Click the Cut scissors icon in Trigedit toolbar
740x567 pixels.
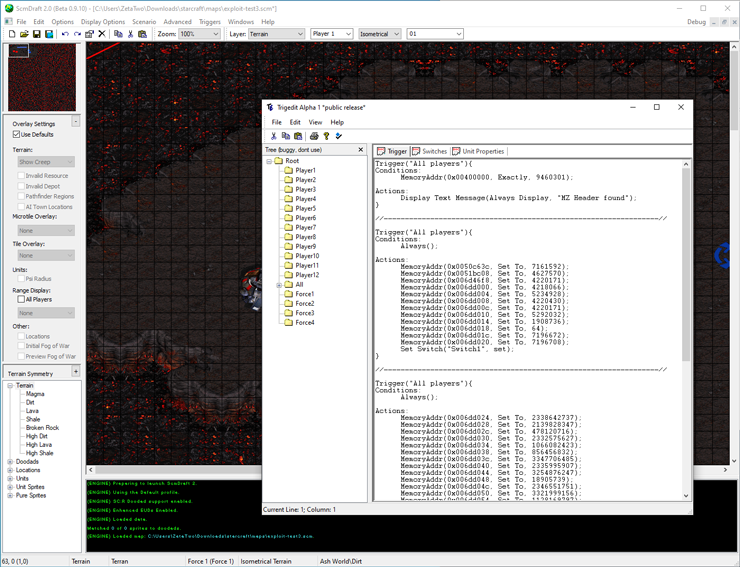273,136
